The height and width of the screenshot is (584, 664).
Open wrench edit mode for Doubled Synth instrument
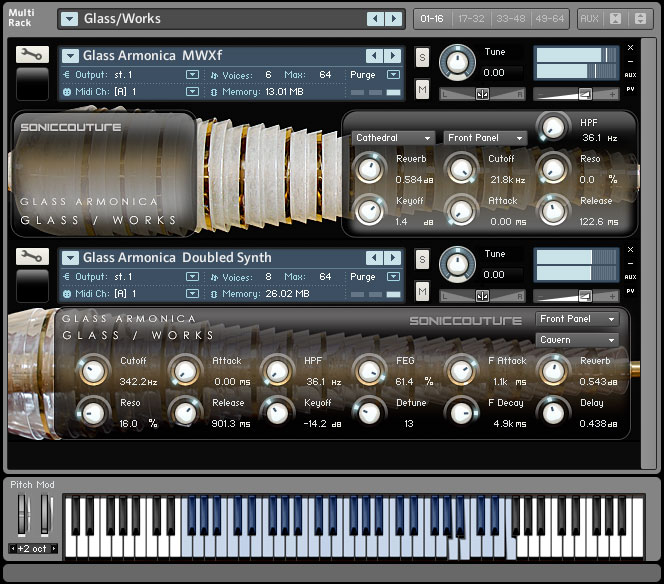[32, 257]
